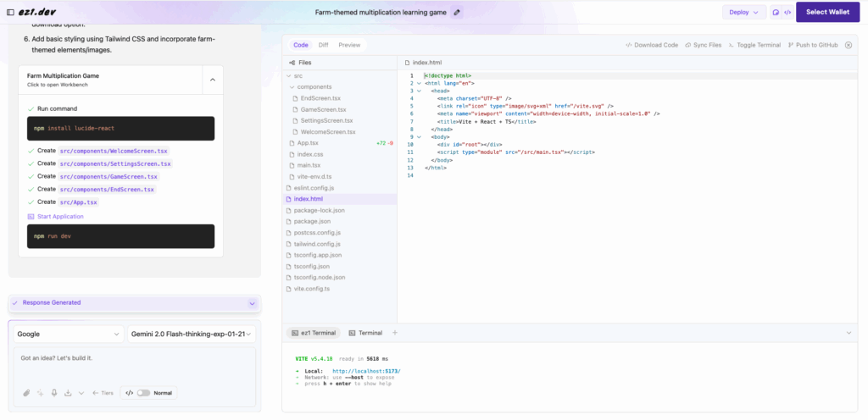Click Toggle Terminal in workbench toolbar
The height and width of the screenshot is (420, 868).
coord(754,45)
